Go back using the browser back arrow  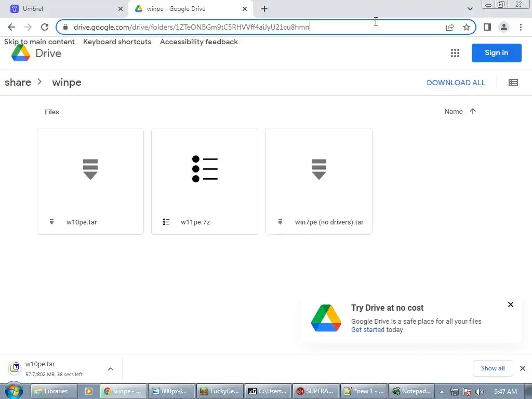[11, 27]
